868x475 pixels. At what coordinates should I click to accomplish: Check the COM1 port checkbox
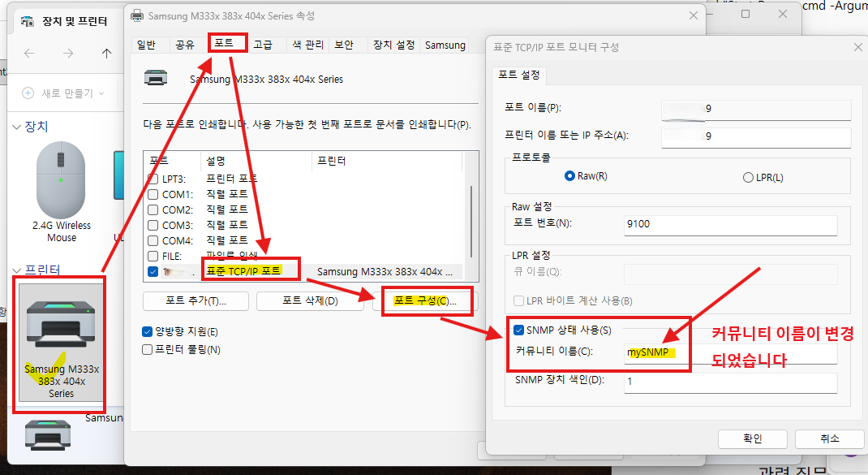click(x=153, y=195)
